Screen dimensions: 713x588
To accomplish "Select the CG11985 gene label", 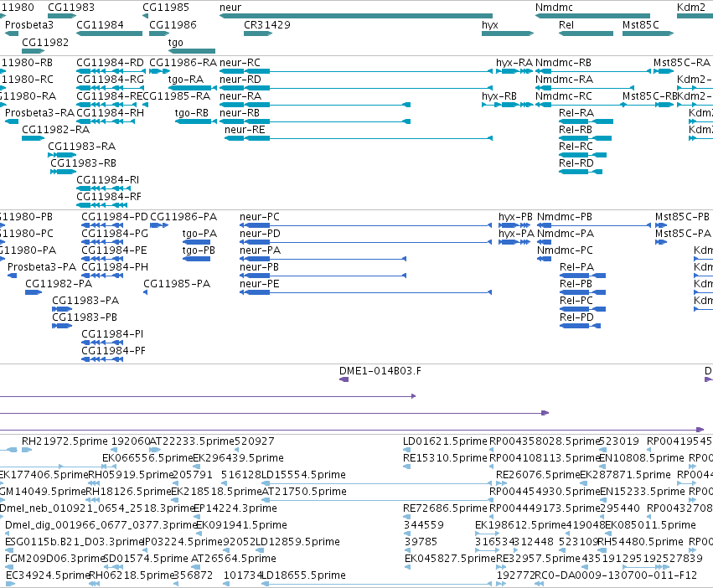I will pos(166,8).
